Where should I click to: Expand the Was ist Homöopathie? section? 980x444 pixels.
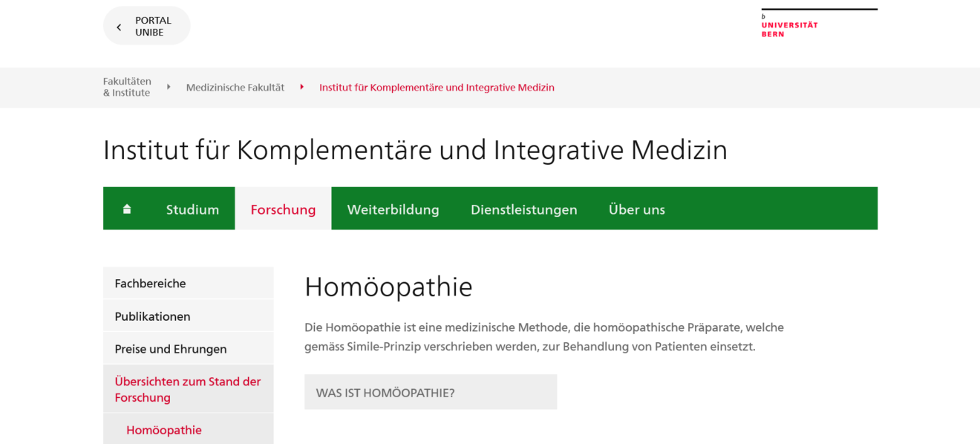[431, 392]
